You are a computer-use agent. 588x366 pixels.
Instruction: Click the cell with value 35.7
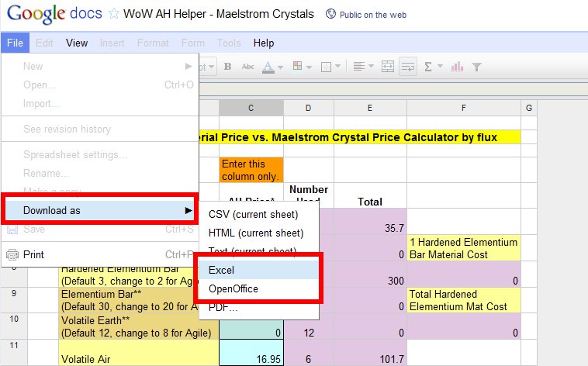[x=370, y=221]
